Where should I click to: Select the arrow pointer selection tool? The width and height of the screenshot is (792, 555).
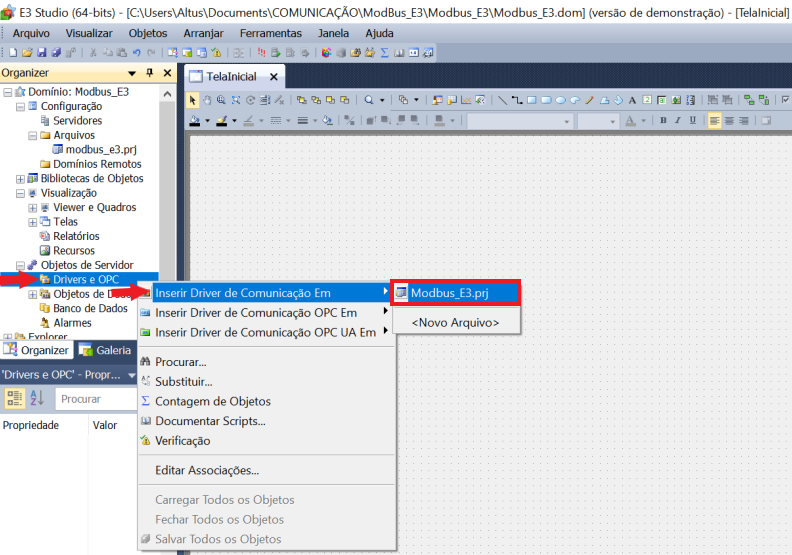[x=194, y=100]
